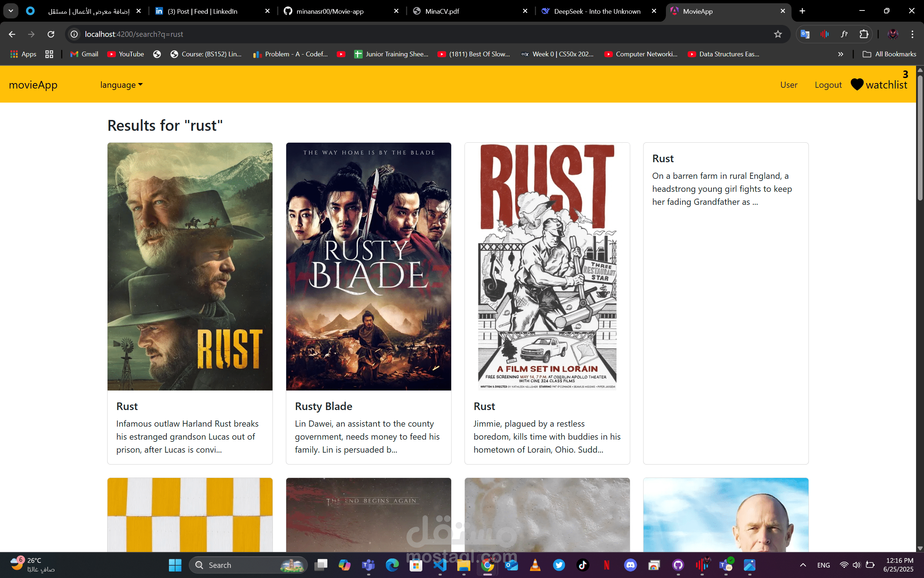Screen dimensions: 924x578
Task: Click the movieApp brand link
Action: 33,85
